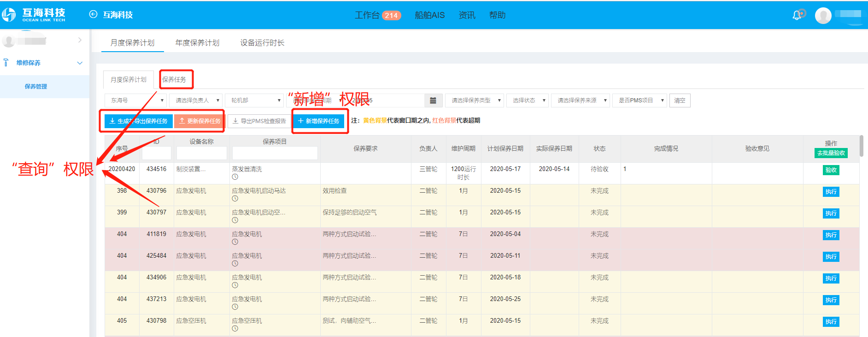Click the clock icon under 蒸发器清洗

235,177
